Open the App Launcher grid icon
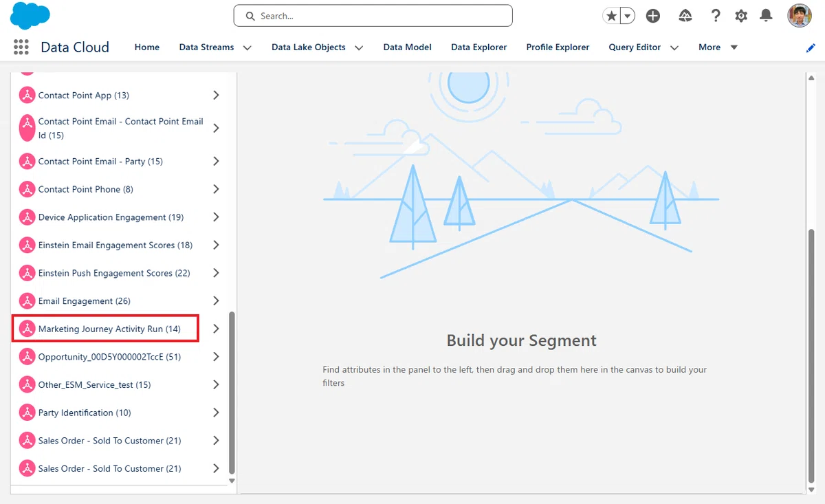Viewport: 825px width, 504px height. 21,47
